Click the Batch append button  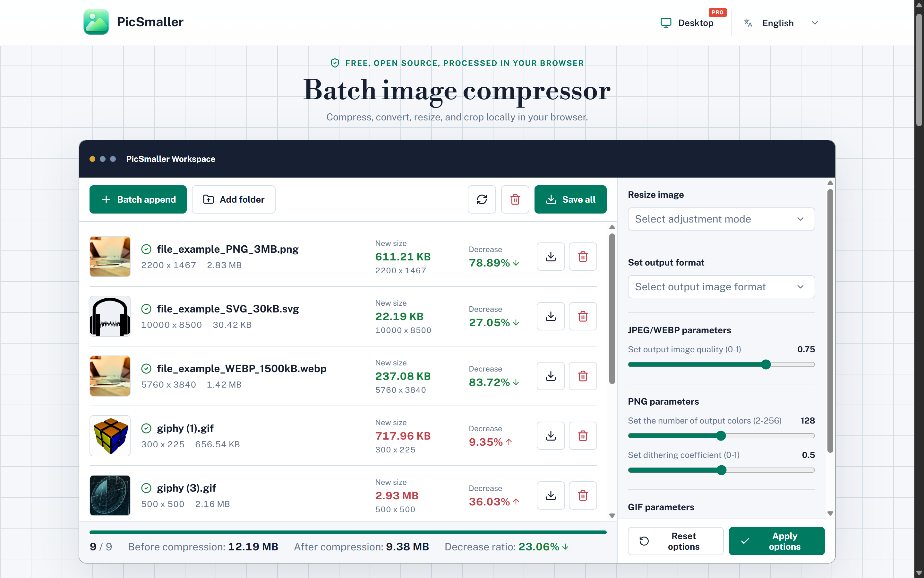point(138,199)
